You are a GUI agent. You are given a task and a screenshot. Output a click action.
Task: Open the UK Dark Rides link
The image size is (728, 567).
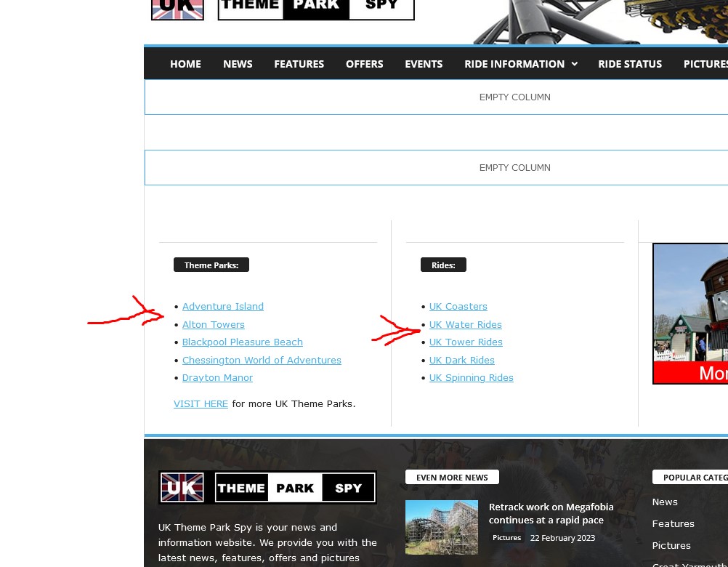coord(461,361)
